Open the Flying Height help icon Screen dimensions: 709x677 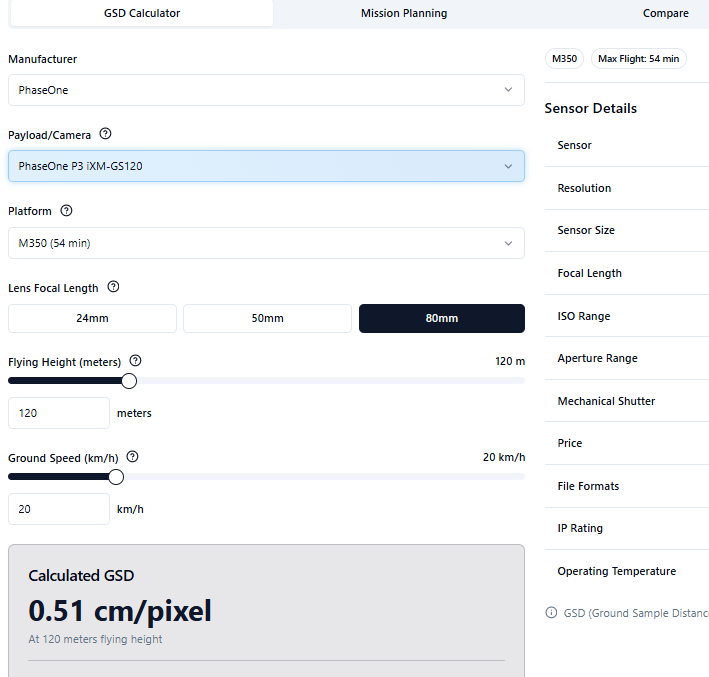pos(135,360)
